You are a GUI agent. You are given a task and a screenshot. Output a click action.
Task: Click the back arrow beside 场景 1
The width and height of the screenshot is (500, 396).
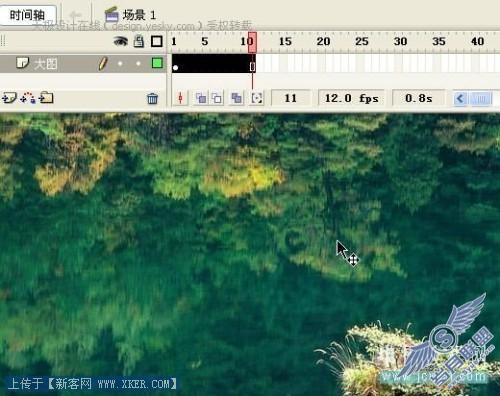pyautogui.click(x=75, y=15)
